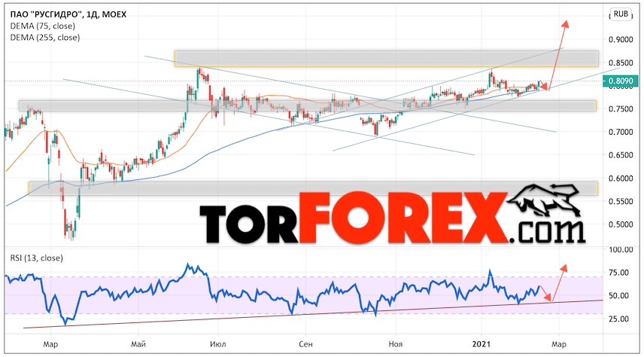Click the Ноя time axis label
644x357 pixels.
tap(396, 344)
